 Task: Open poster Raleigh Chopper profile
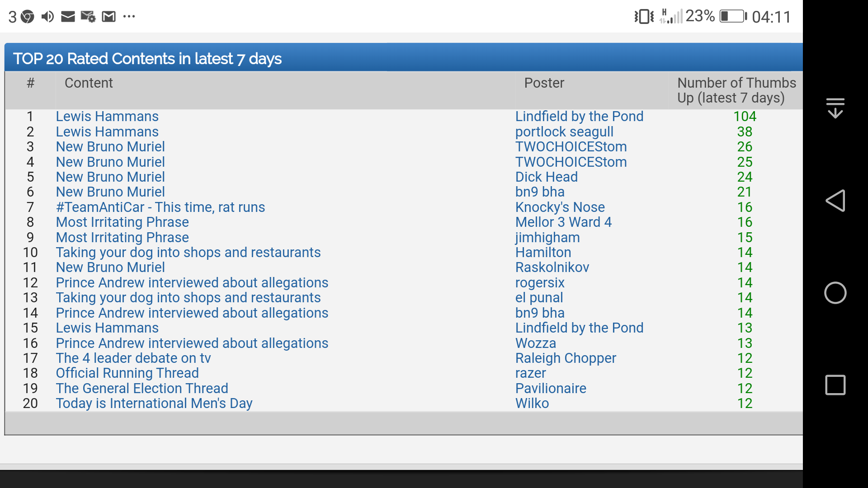566,358
